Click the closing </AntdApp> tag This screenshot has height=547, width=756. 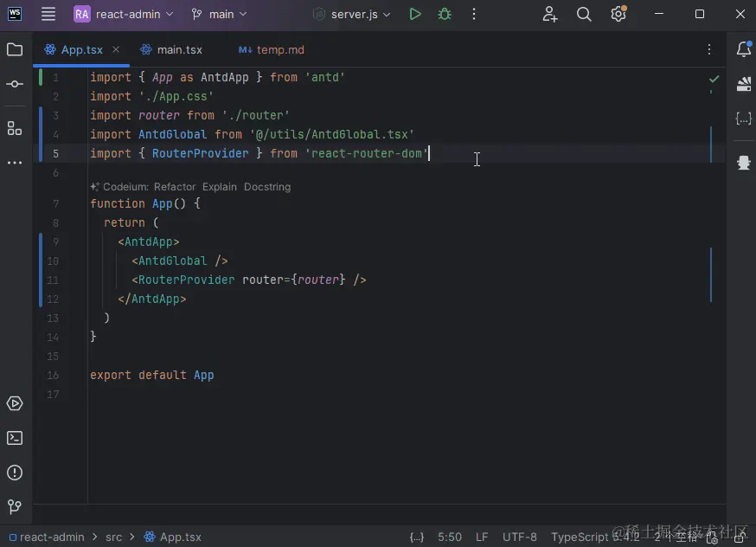pyautogui.click(x=152, y=299)
